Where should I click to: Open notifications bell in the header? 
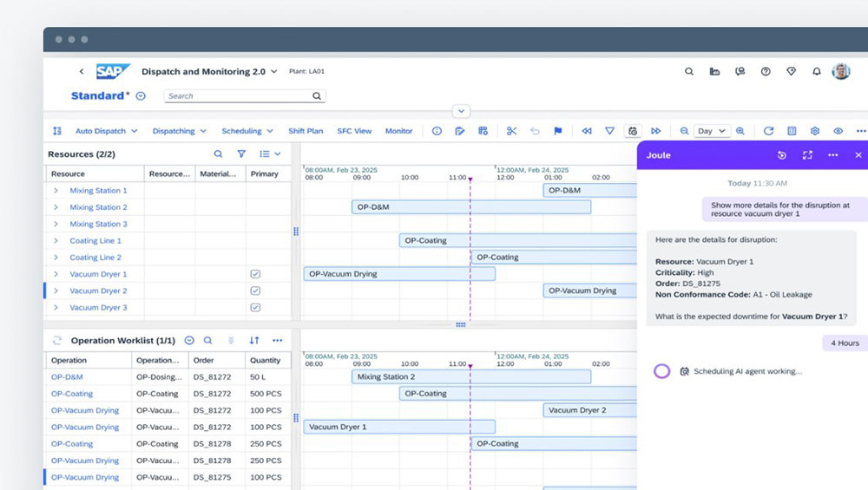[x=816, y=72]
